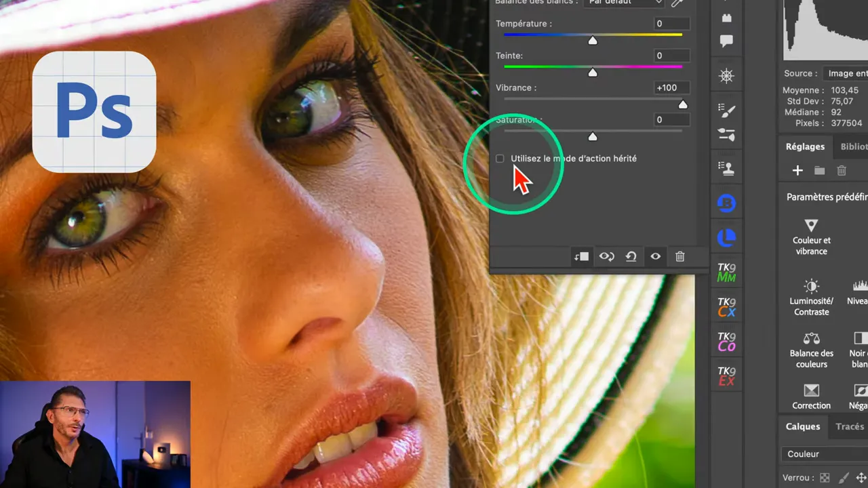868x488 pixels.
Task: Click the Vibrance slider handle
Action: click(x=683, y=104)
